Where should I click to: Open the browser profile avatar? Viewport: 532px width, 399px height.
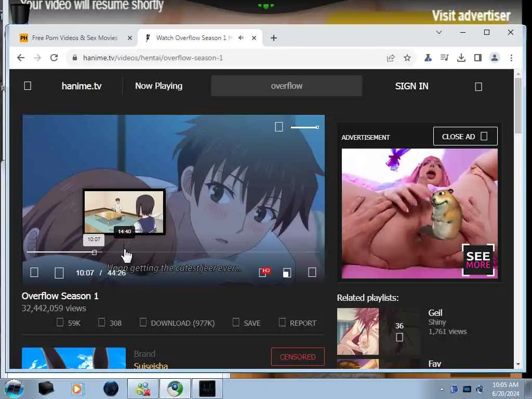click(495, 58)
